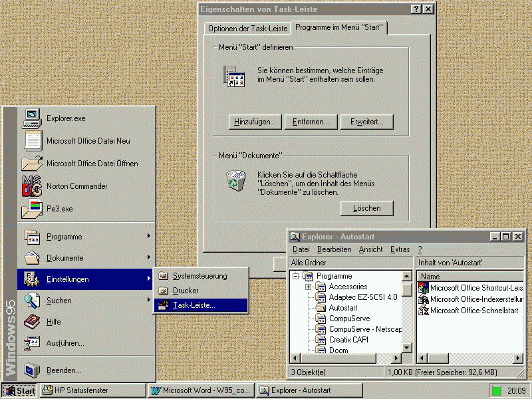532x399 pixels.
Task: Click the Task-Leiste submenu icon
Action: coord(164,305)
